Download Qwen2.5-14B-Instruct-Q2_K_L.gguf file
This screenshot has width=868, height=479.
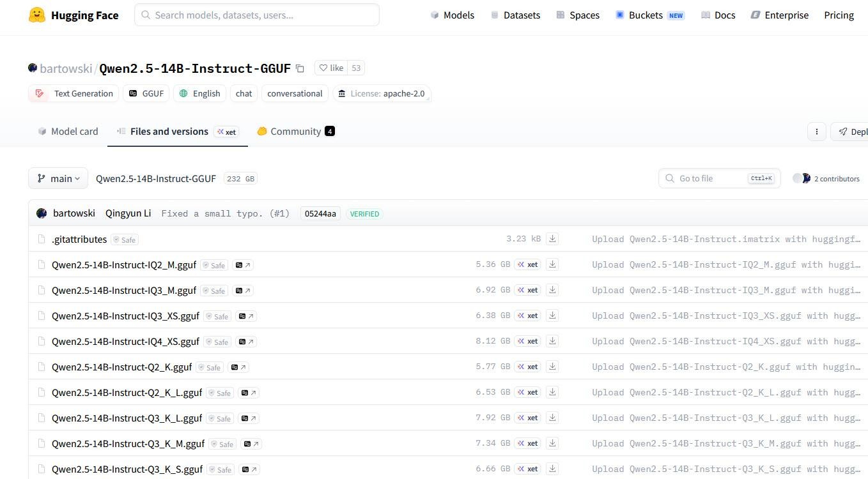[553, 392]
